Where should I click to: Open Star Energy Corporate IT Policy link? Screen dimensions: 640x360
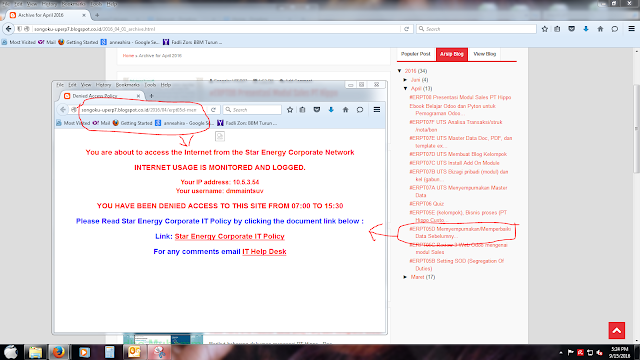229,236
